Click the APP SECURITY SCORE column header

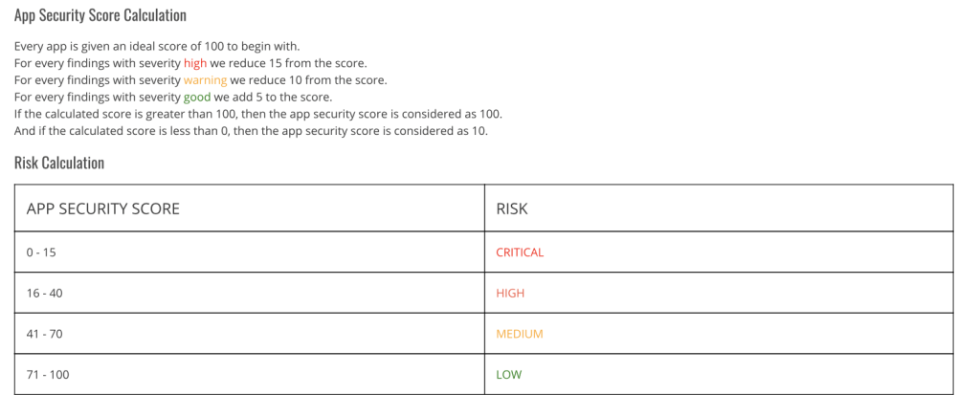point(103,208)
